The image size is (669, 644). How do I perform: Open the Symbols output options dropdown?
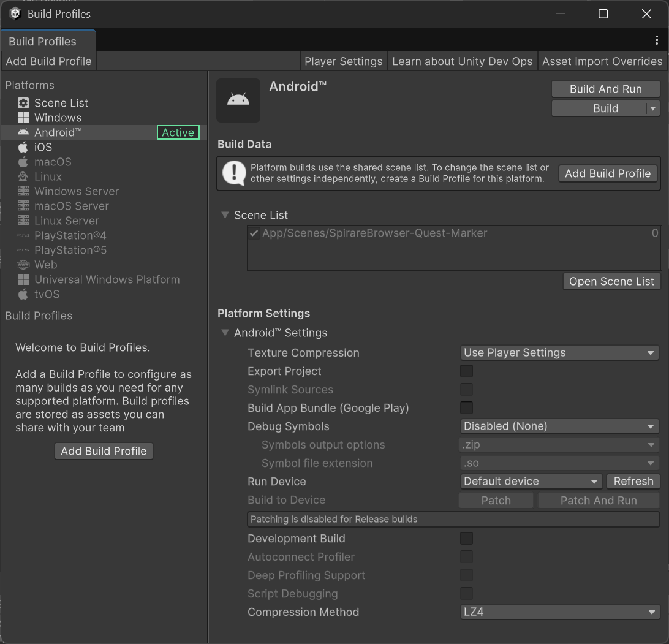coord(560,444)
